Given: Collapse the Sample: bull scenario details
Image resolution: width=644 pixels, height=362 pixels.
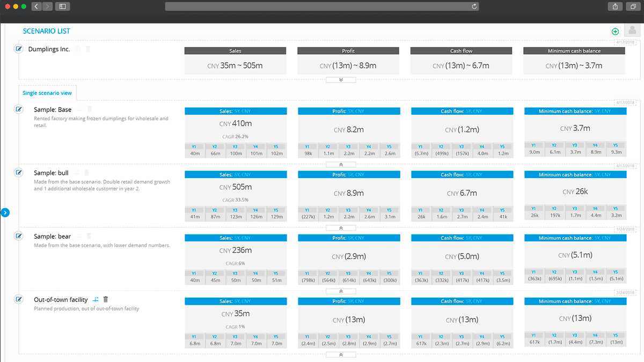Looking at the screenshot, I should (x=341, y=228).
